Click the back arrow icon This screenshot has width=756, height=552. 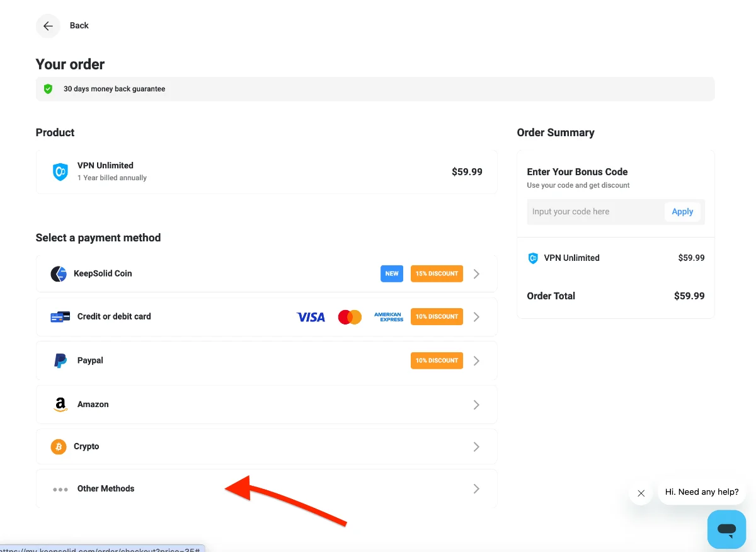(48, 26)
